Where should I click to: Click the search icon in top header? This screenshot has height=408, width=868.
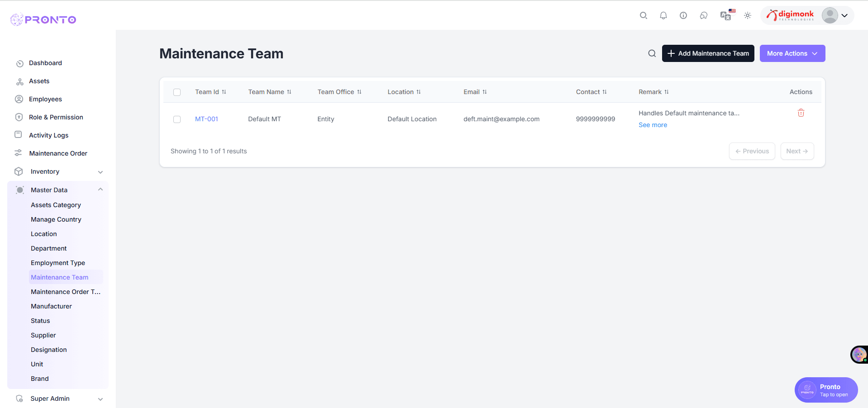[643, 15]
